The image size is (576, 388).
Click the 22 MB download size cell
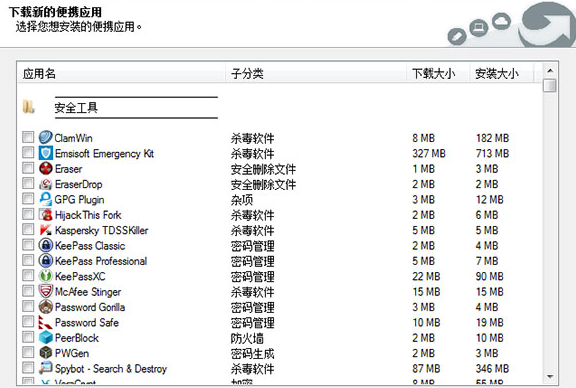[426, 276]
